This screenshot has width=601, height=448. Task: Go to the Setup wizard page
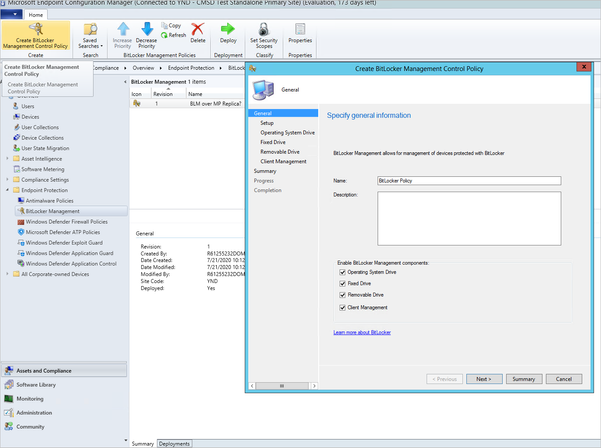(x=267, y=123)
